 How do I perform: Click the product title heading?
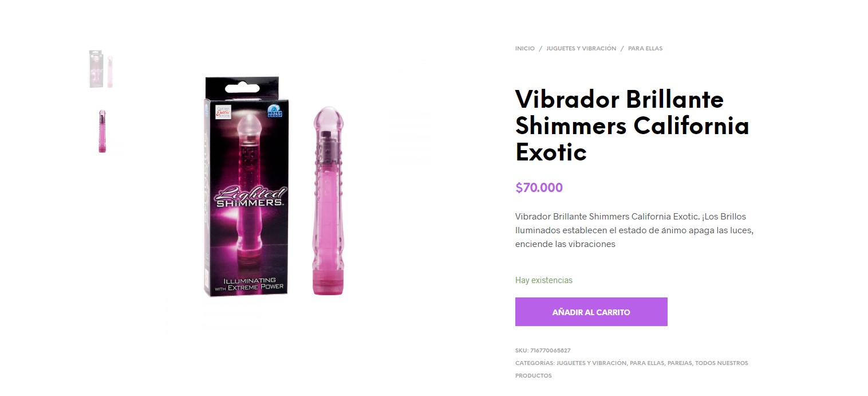click(x=632, y=126)
